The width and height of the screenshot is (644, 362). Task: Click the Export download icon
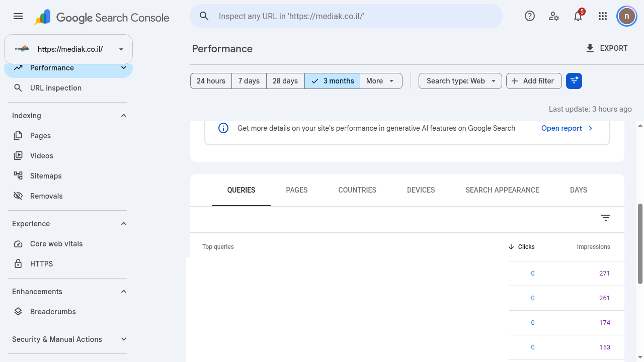(590, 48)
